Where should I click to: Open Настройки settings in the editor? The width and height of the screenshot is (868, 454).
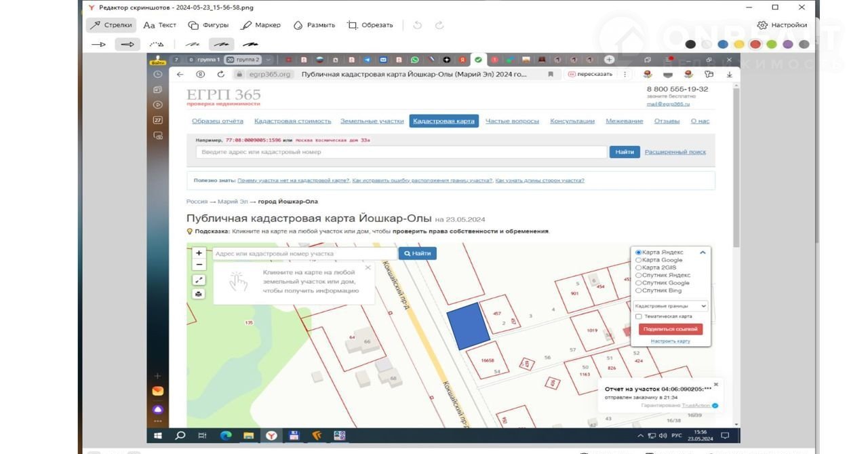click(782, 25)
